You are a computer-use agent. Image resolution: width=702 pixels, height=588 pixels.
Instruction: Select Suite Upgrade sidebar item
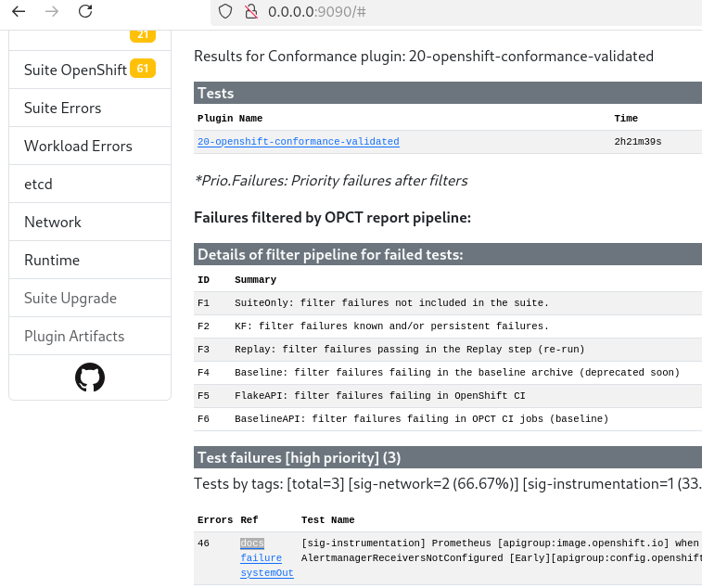tap(70, 299)
